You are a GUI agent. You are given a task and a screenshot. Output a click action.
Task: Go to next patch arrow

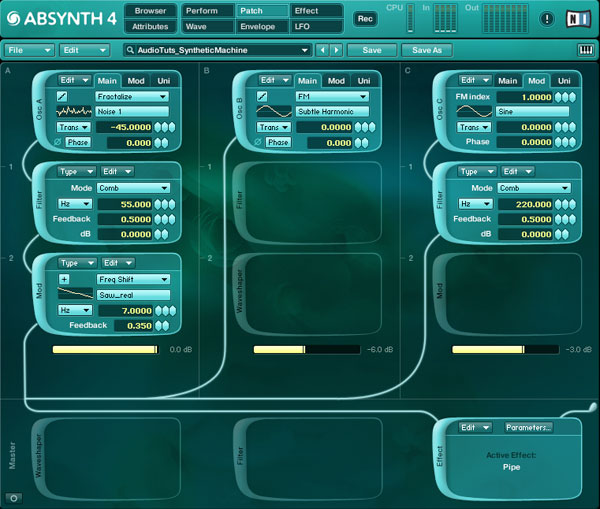coord(336,50)
